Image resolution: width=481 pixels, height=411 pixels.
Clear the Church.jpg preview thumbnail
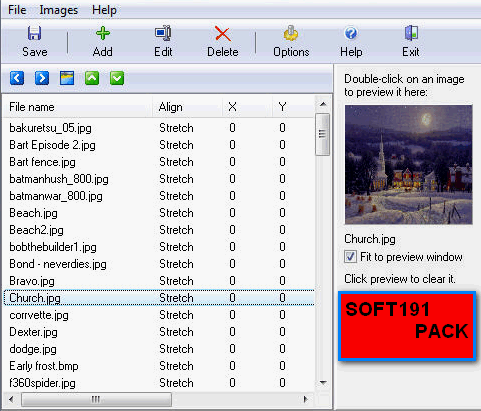click(409, 165)
